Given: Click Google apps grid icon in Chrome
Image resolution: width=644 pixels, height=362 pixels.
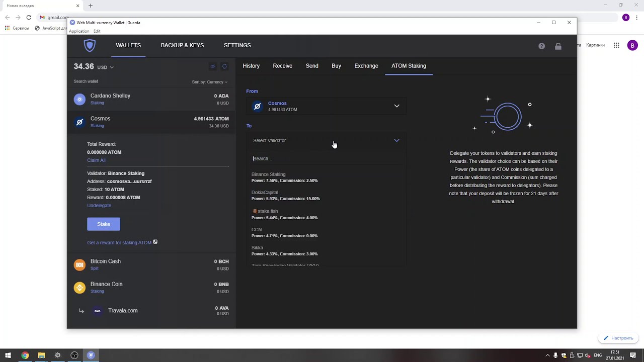Looking at the screenshot, I should [616, 45].
